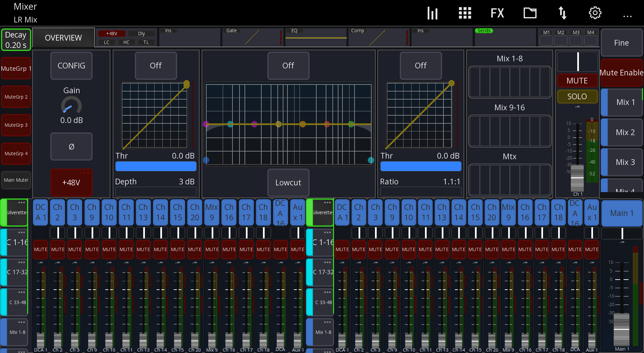Select the C 17-32 layer in left bank
Screen dimensions: 644x353
14,272
